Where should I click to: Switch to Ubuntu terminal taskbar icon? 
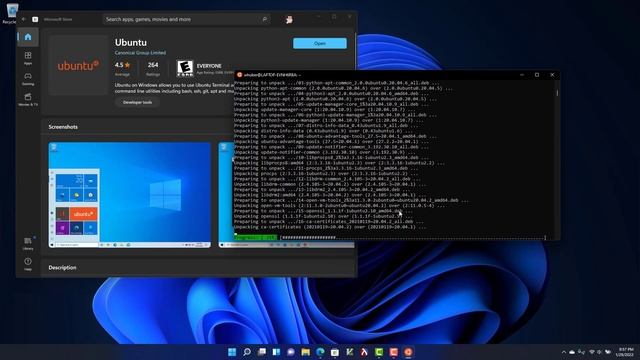pyautogui.click(x=408, y=352)
